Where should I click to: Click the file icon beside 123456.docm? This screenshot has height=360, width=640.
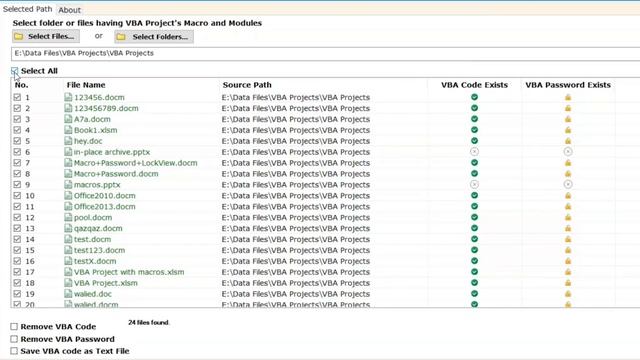[x=68, y=97]
